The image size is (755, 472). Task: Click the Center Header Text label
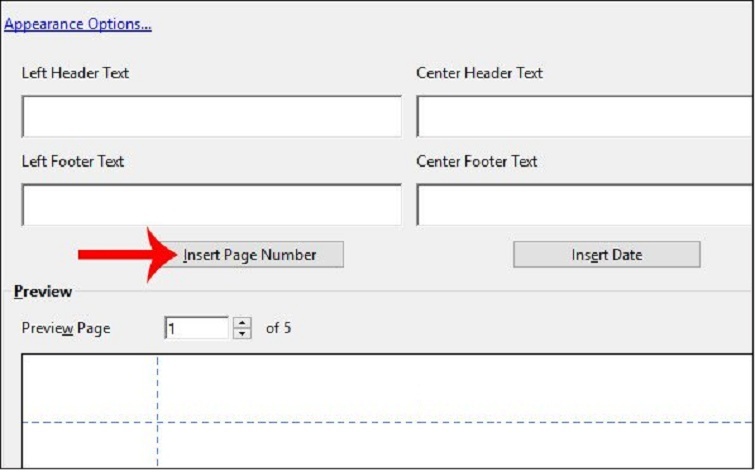(x=479, y=73)
